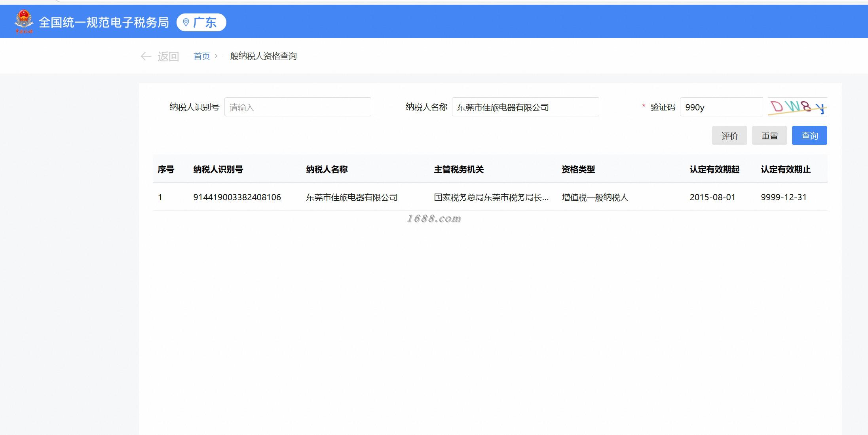Click the 重置 button
This screenshot has height=435, width=868.
click(769, 135)
